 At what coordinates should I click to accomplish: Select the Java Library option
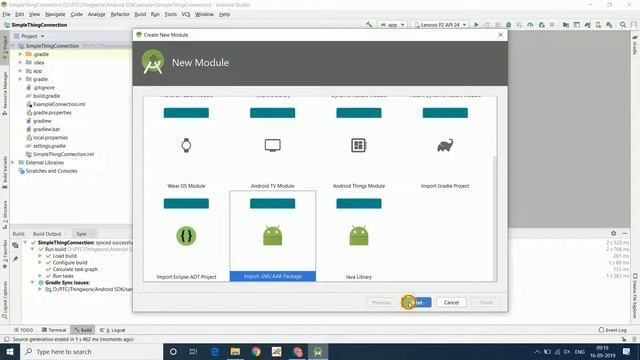(359, 236)
